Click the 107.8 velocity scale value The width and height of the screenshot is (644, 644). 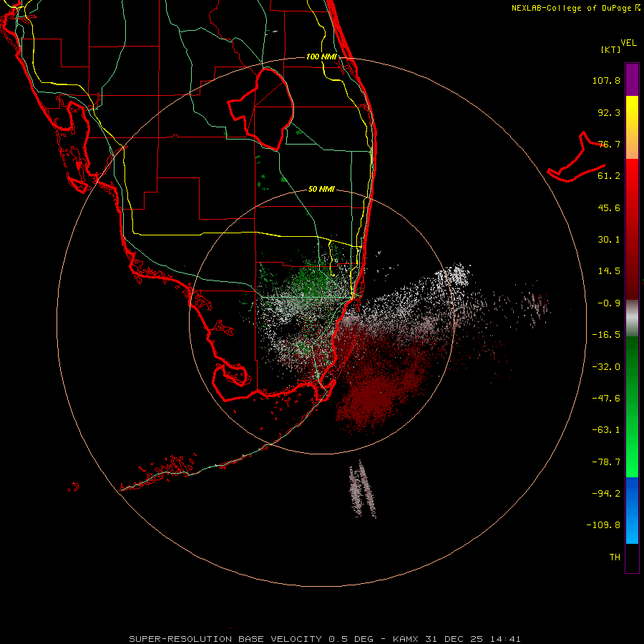tap(606, 80)
